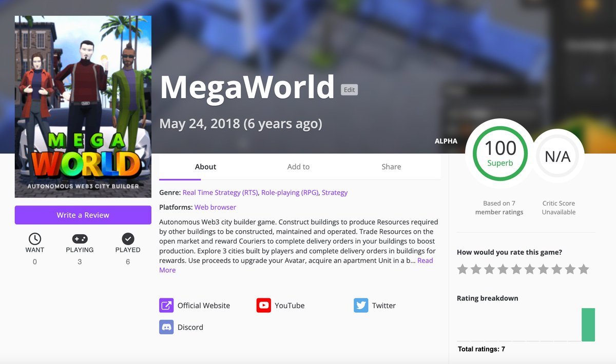Click the Edit label next to MegaWorld
The height and width of the screenshot is (364, 616).
[349, 90]
